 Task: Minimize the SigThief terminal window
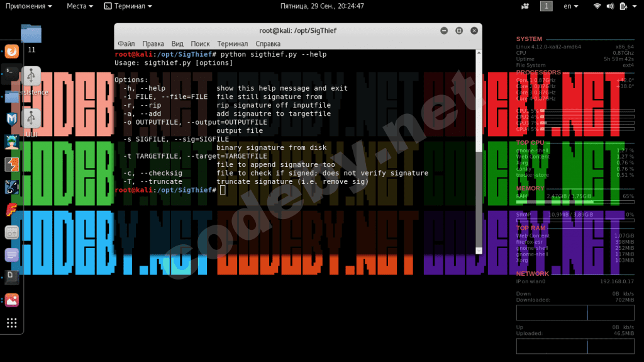[x=444, y=31]
